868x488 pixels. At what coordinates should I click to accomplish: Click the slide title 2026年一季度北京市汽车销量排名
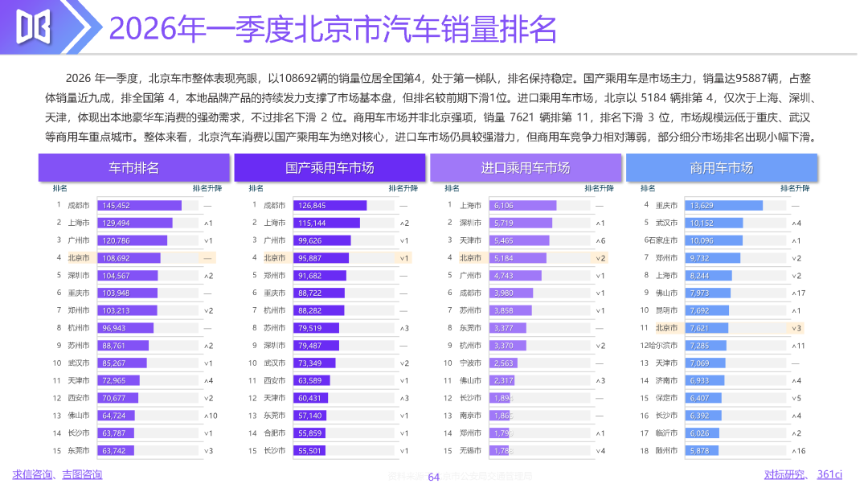[x=333, y=29]
